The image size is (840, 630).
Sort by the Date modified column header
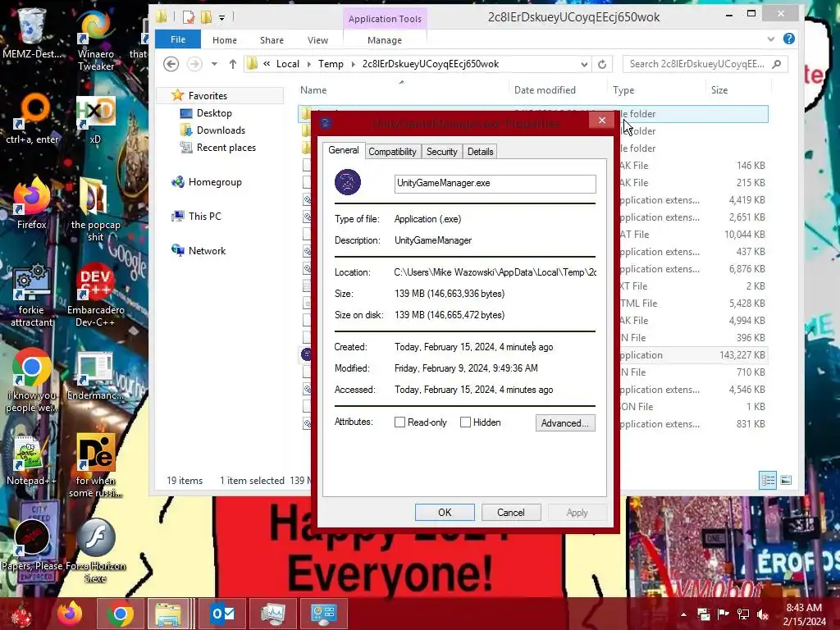[545, 90]
